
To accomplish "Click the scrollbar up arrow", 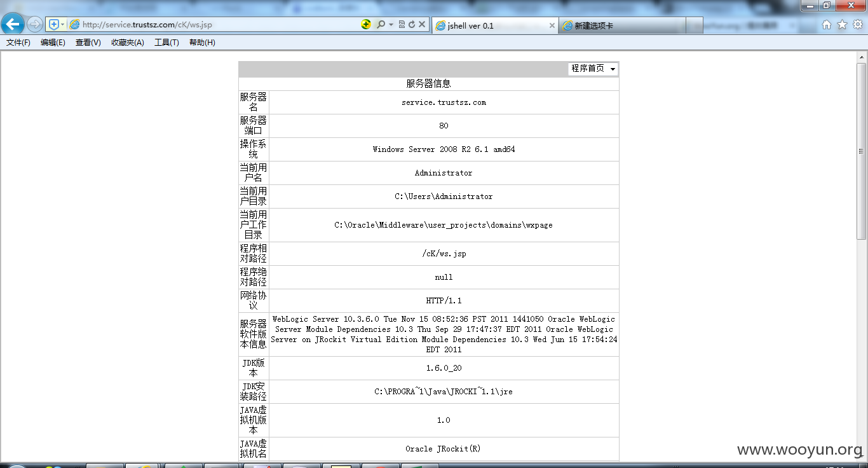I will [x=861, y=57].
